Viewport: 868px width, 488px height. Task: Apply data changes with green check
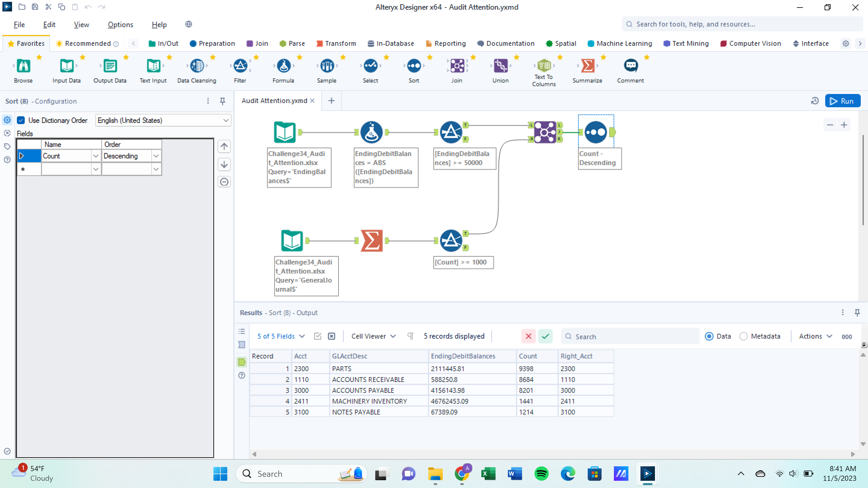545,336
